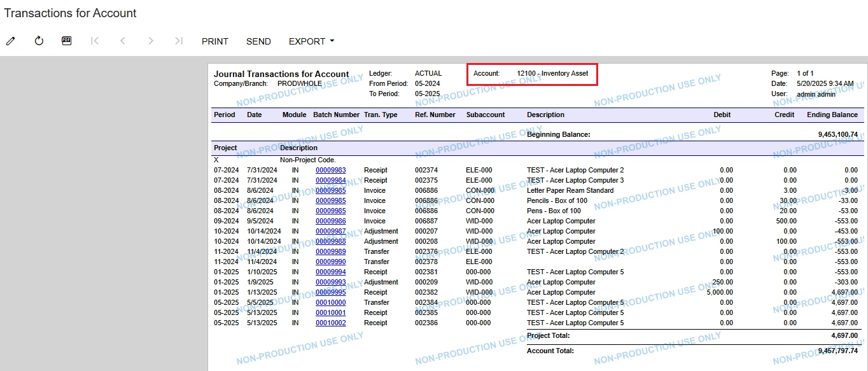Click reference number 006887
This screenshot has height=371, width=868.
click(x=426, y=221)
